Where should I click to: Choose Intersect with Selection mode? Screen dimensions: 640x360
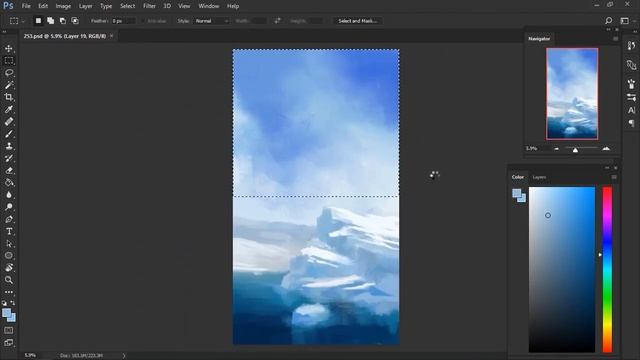coord(75,21)
